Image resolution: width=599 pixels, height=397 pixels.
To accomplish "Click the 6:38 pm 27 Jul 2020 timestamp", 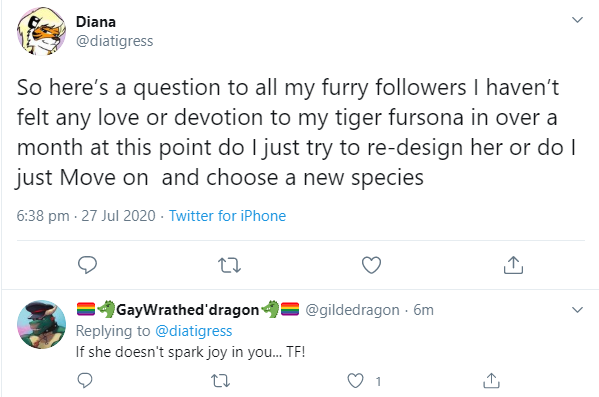I will tap(86, 216).
